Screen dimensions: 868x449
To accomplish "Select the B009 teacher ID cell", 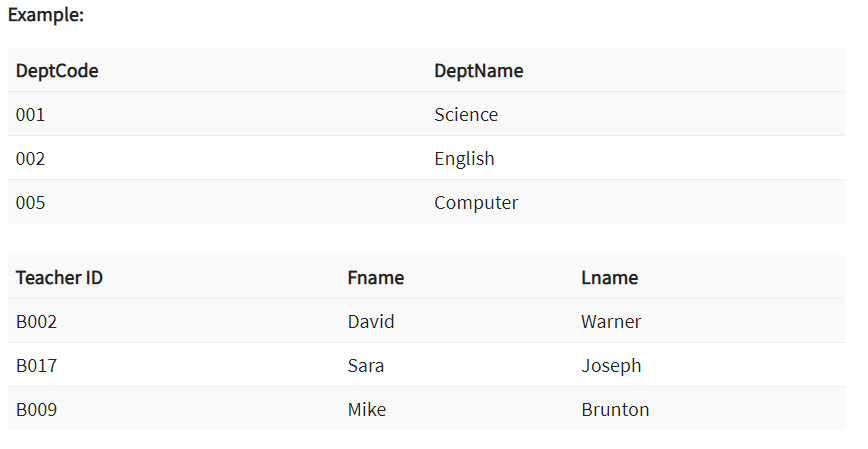I will pyautogui.click(x=37, y=410).
